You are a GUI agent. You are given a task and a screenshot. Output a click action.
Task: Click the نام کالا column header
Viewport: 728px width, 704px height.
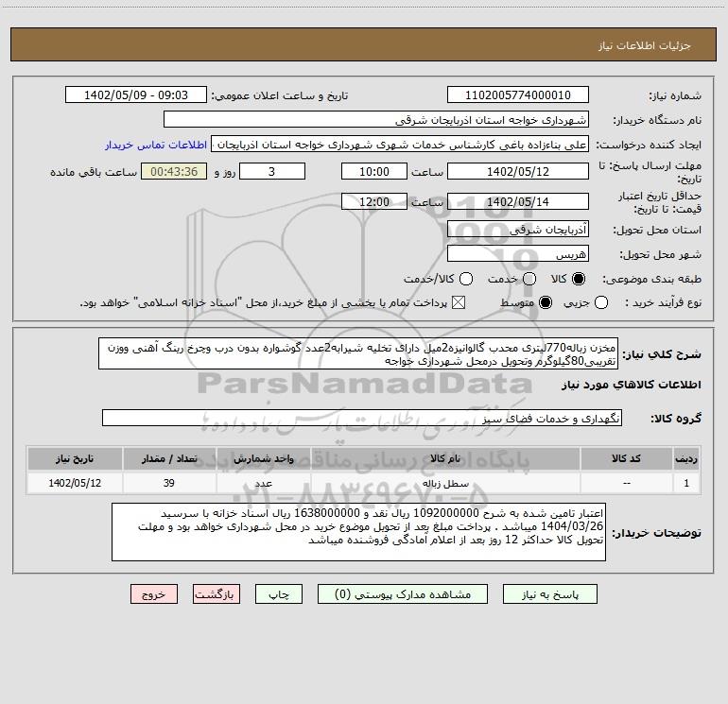pos(445,458)
